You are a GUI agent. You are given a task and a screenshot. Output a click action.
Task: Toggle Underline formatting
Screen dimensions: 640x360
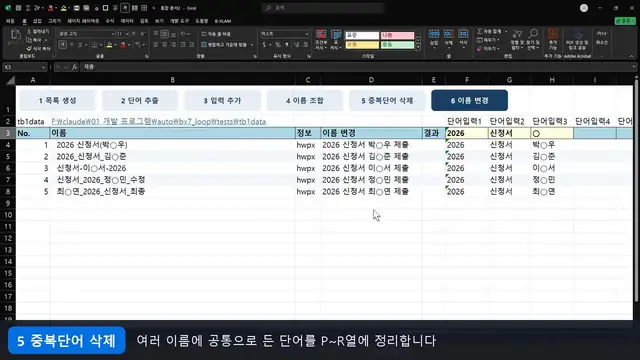[x=80, y=45]
